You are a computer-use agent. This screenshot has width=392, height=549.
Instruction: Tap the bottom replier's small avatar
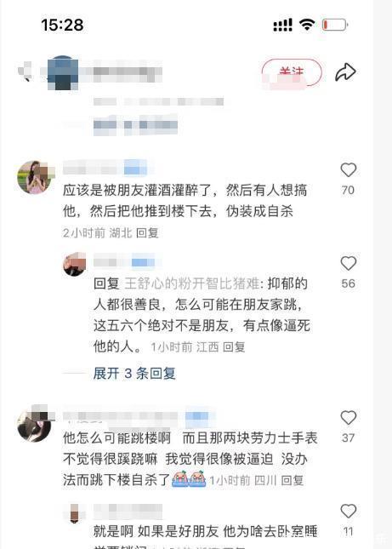pyautogui.click(x=74, y=513)
